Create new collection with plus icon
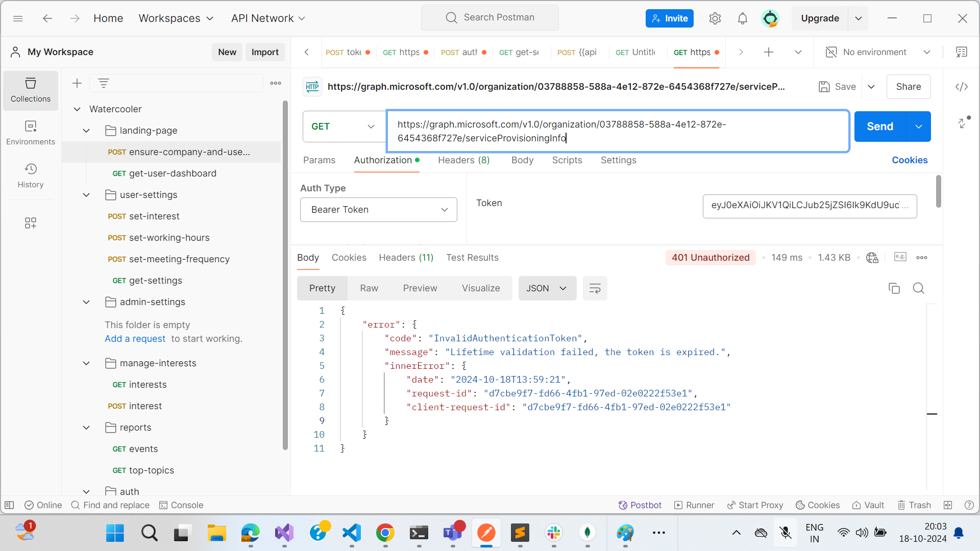Viewport: 980px width, 551px height. pyautogui.click(x=77, y=83)
